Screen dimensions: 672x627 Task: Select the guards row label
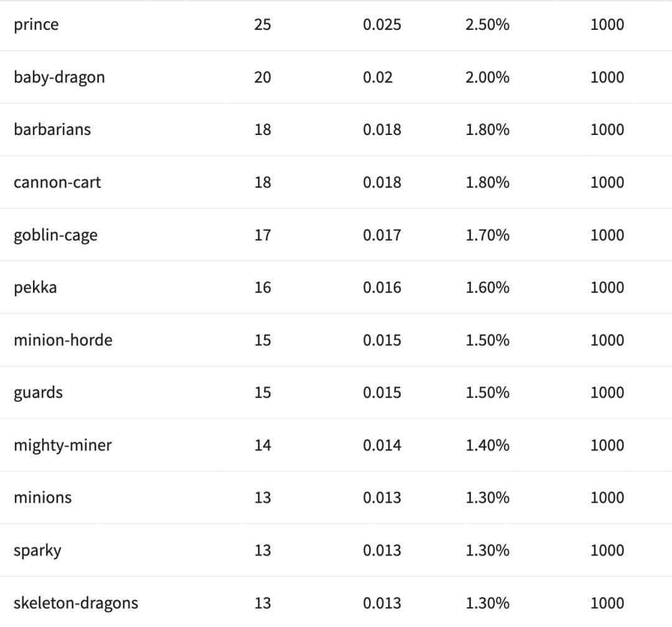tap(38, 393)
